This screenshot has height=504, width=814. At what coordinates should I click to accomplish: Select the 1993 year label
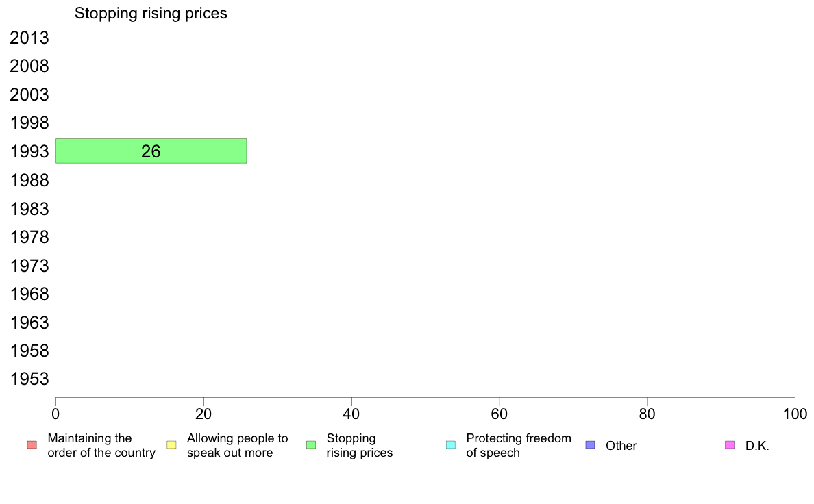(29, 152)
